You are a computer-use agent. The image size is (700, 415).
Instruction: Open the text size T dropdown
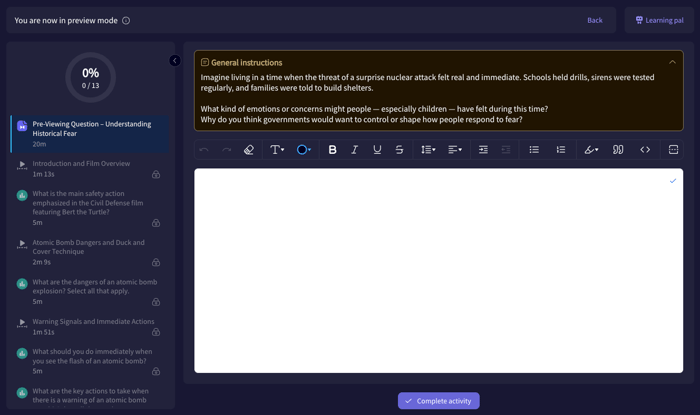277,150
